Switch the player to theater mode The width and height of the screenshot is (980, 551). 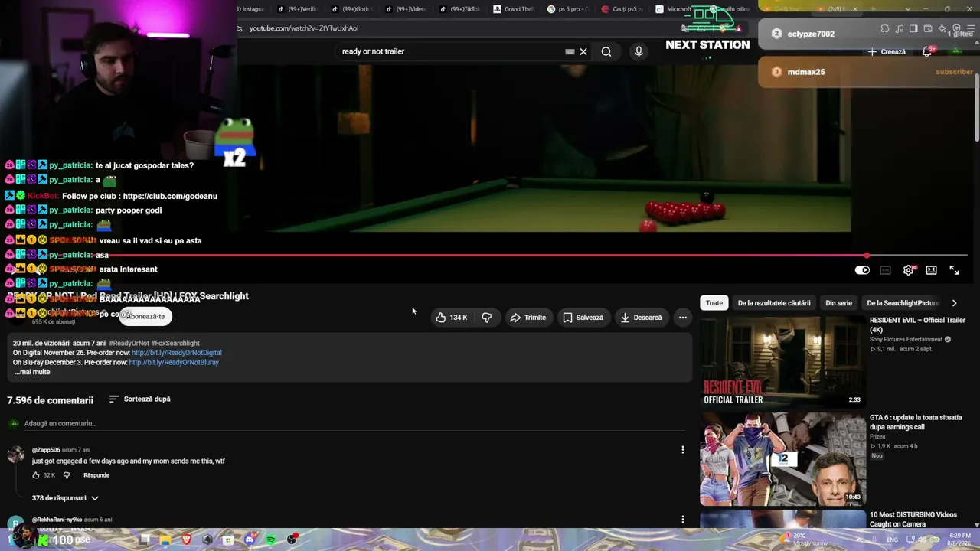click(931, 270)
